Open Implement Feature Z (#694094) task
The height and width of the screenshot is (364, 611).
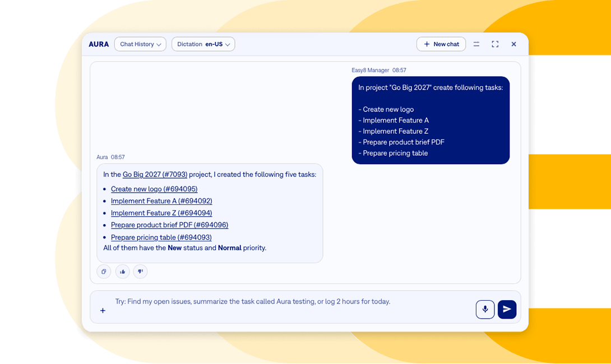[161, 213]
